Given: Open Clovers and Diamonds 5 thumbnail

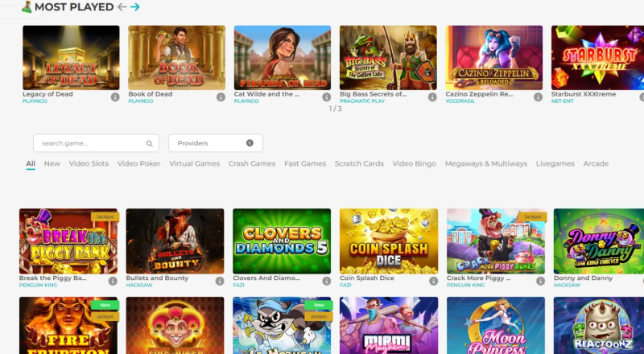Looking at the screenshot, I should pyautogui.click(x=282, y=241).
